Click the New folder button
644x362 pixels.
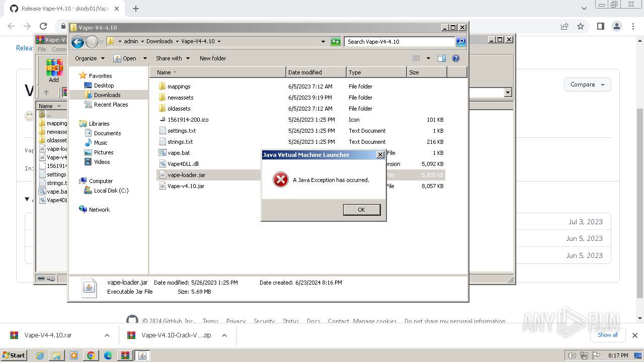click(x=213, y=58)
